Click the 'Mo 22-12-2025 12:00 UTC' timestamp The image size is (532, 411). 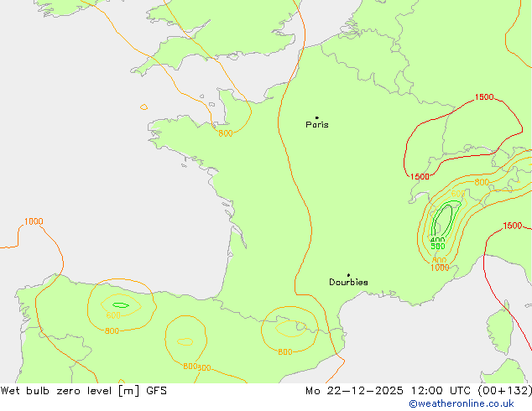point(388,391)
